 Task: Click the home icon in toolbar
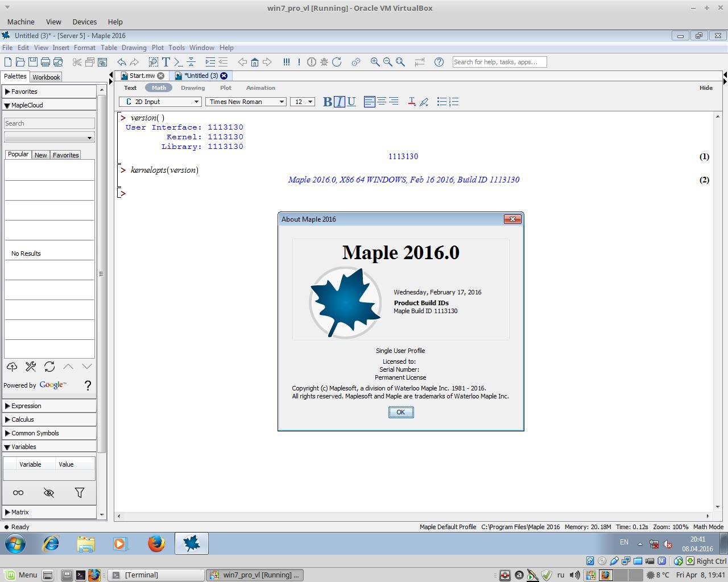tap(255, 62)
